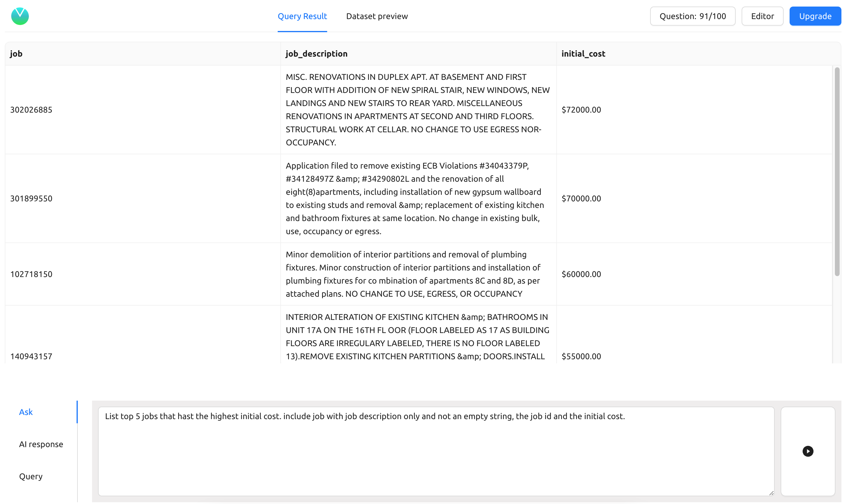Image resolution: width=845 pixels, height=504 pixels.
Task: Select the Ask side tab
Action: click(26, 412)
